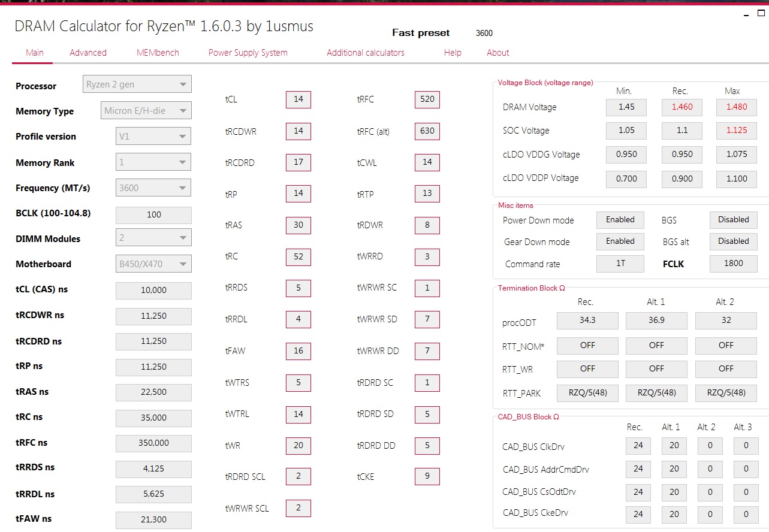Click the Power Down mode Enabled box
Screen dimensions: 769x532
(620, 220)
